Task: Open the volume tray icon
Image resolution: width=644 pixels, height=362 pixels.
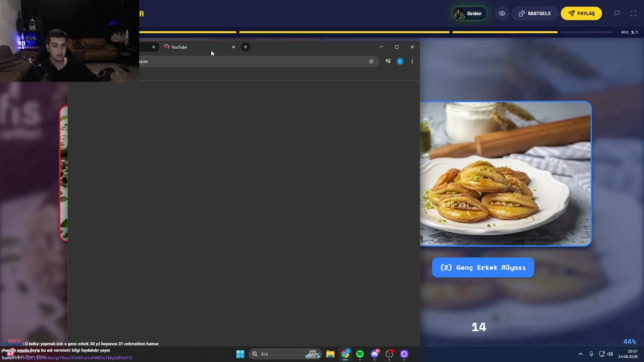Action: tap(610, 354)
